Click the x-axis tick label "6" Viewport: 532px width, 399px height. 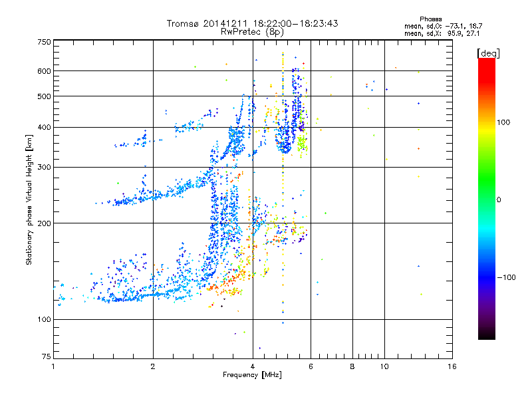pos(311,366)
